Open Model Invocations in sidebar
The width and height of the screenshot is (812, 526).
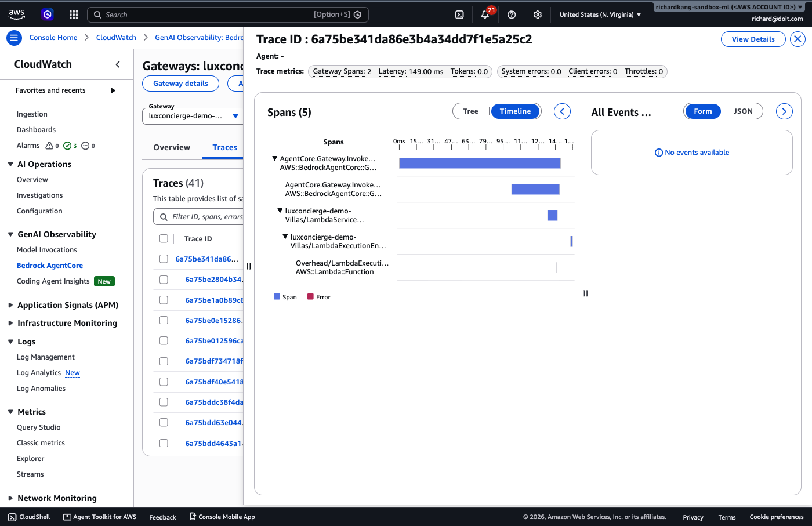pyautogui.click(x=47, y=250)
